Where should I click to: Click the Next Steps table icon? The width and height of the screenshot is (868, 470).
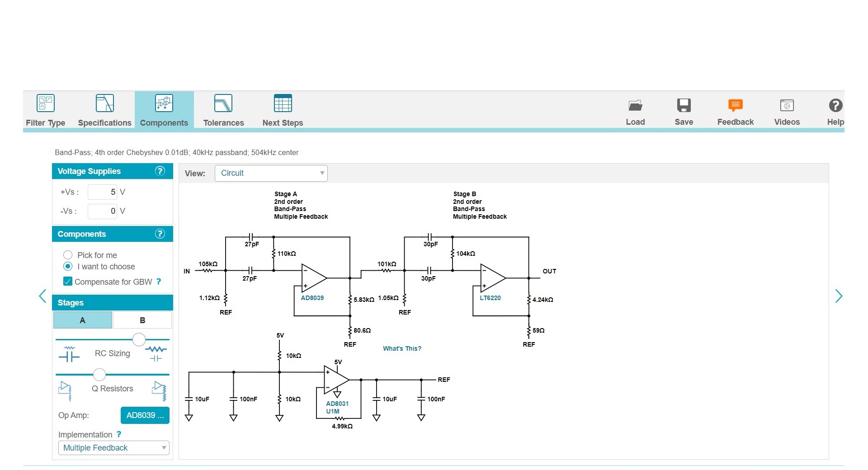[x=283, y=103]
